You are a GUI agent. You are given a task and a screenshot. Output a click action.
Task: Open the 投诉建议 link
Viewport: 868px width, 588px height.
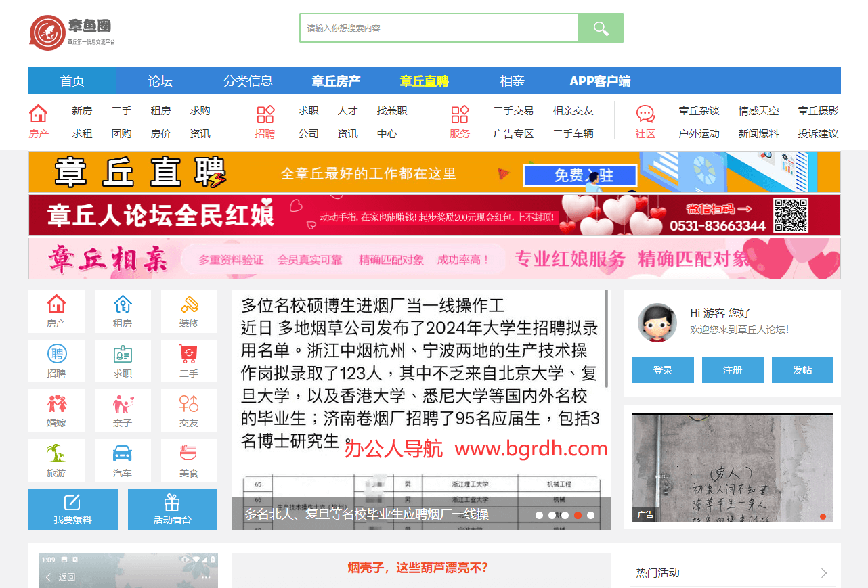(x=818, y=134)
